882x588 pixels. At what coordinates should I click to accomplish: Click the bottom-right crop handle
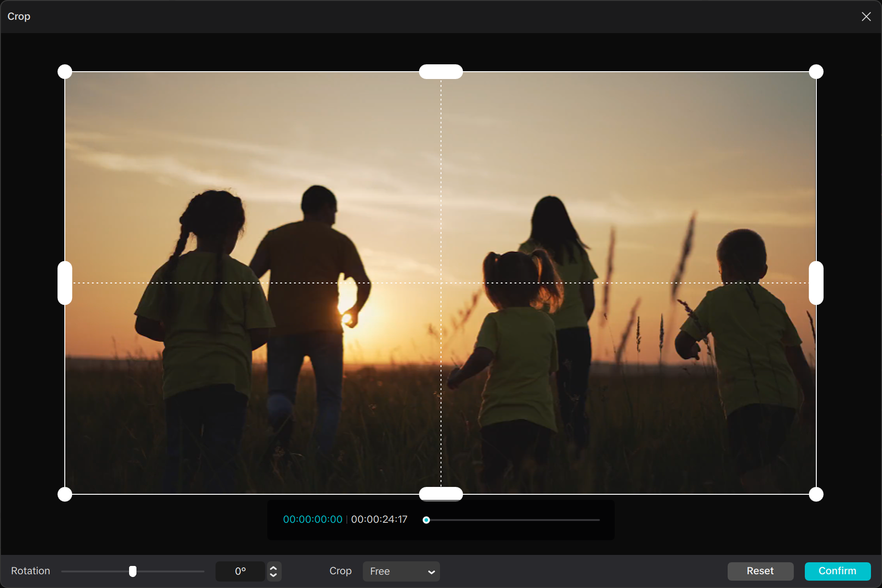(x=816, y=494)
